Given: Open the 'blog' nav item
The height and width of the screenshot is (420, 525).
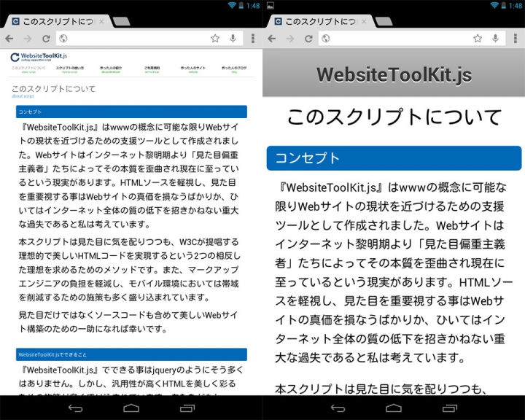Looking at the screenshot, I should [x=234, y=70].
